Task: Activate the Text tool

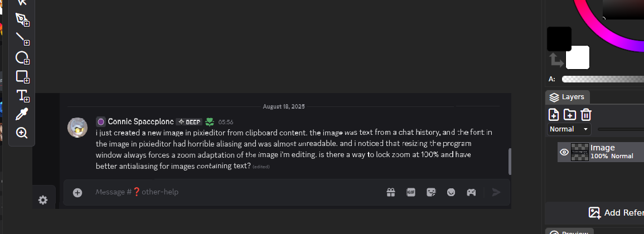Action: point(22,95)
